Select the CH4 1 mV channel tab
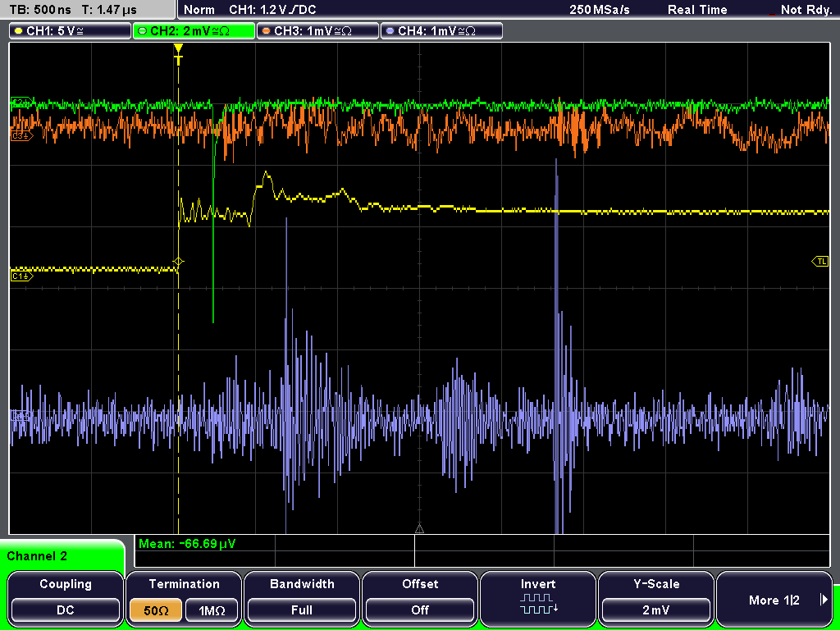 click(441, 31)
